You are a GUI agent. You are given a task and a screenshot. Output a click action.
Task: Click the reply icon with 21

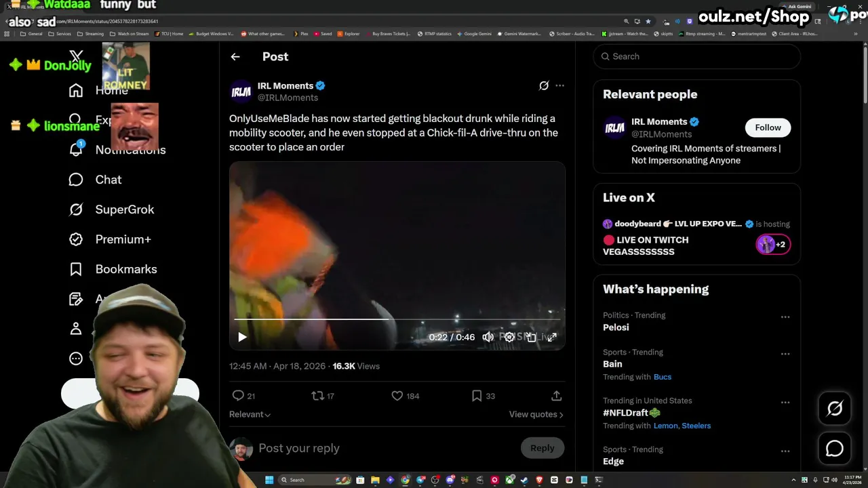click(x=238, y=396)
